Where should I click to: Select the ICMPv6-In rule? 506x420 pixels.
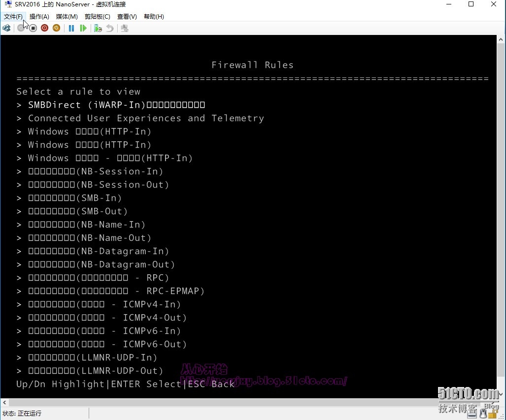[x=99, y=331]
